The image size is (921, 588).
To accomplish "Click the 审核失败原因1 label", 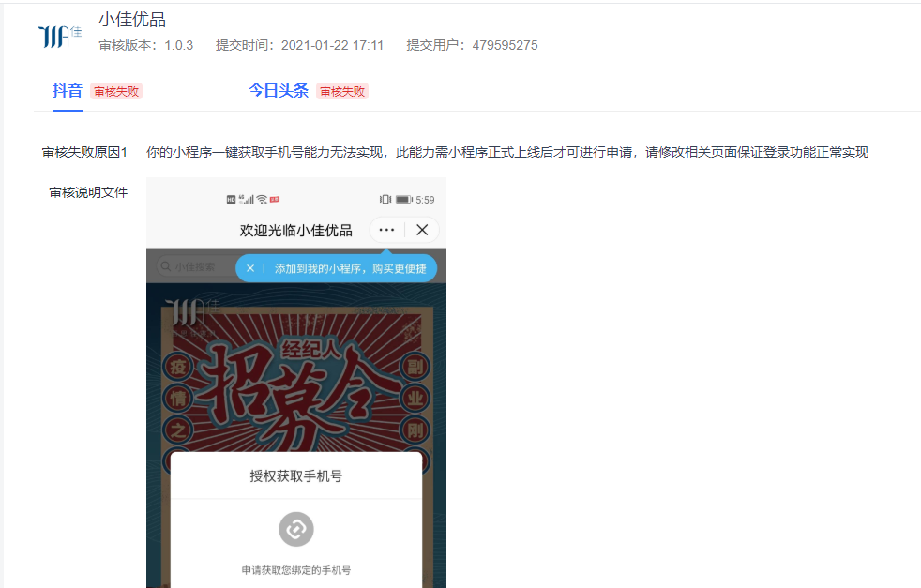I will [84, 152].
